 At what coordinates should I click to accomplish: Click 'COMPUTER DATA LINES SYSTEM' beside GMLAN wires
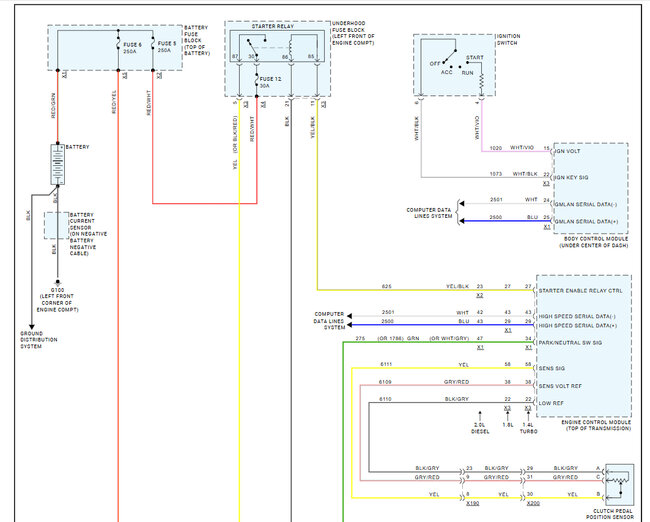[x=429, y=213]
